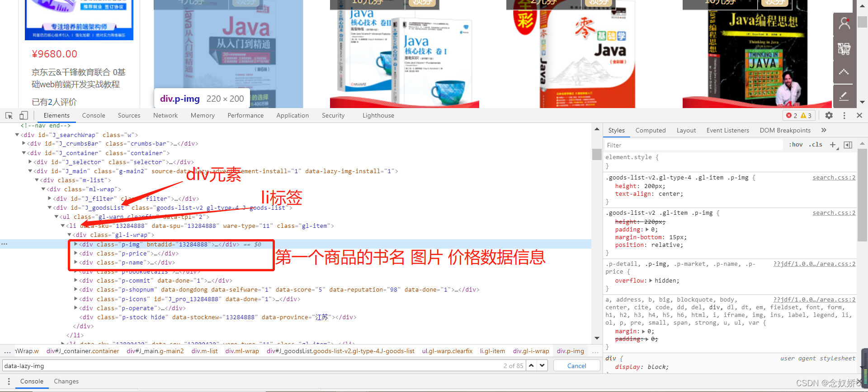Click the user account sidebar icon
The height and width of the screenshot is (392, 868).
tap(844, 24)
